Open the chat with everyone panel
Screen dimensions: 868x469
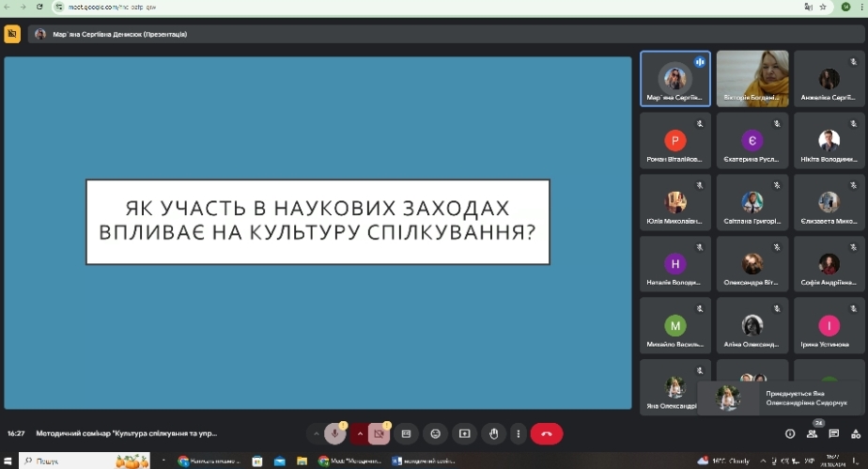coord(834,433)
